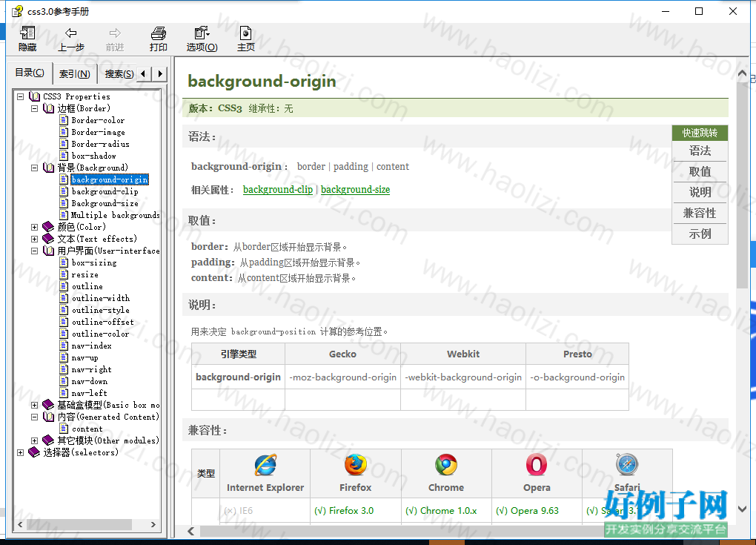Image resolution: width=756 pixels, height=545 pixels.
Task: Expand the 其它模块(Other modules) node
Action: (34, 440)
